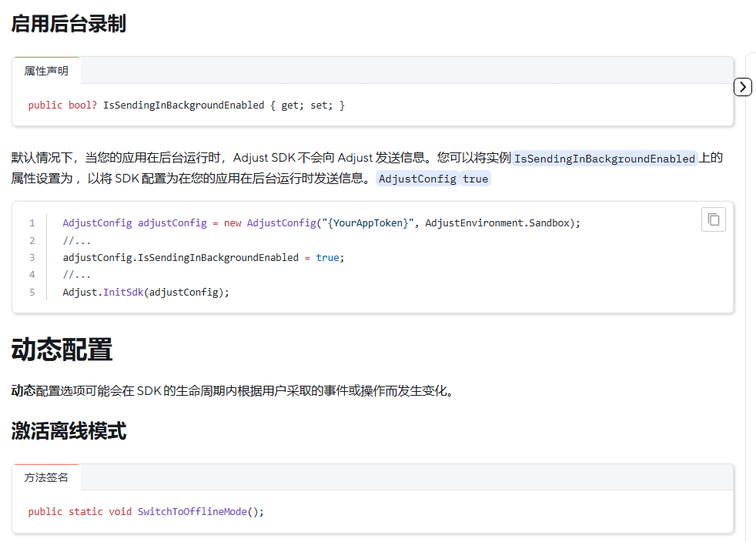This screenshot has width=756, height=542.
Task: Click the paragraph starting 动态配置选项可能会在
Action: tap(232, 390)
